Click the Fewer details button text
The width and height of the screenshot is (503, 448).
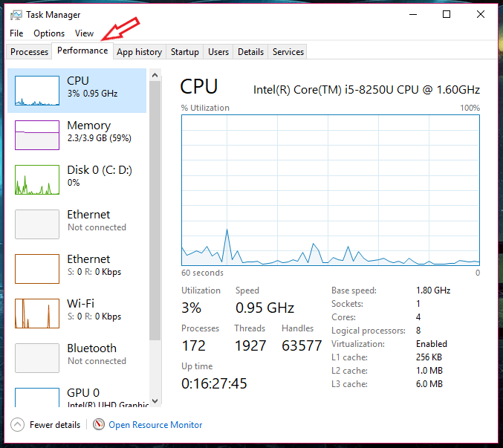click(x=55, y=425)
